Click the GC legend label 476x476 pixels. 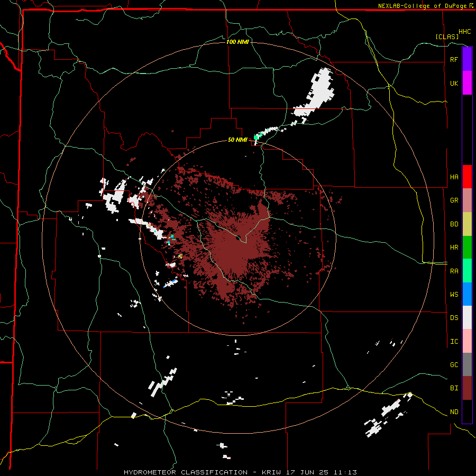(x=454, y=365)
